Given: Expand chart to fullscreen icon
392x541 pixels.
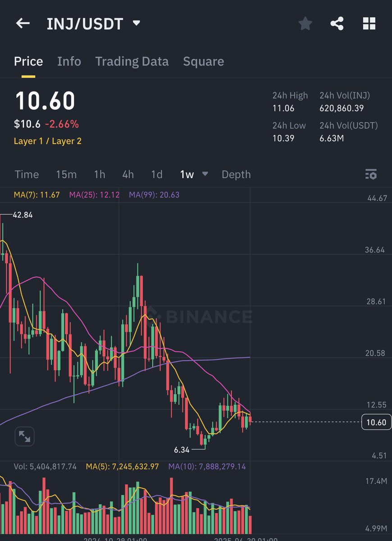Looking at the screenshot, I should click(24, 436).
